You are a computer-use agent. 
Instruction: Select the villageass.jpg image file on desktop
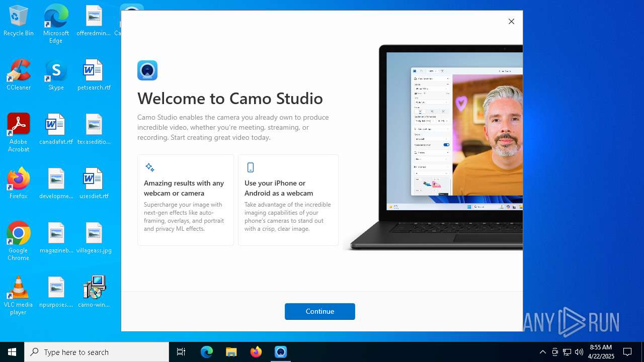click(94, 238)
